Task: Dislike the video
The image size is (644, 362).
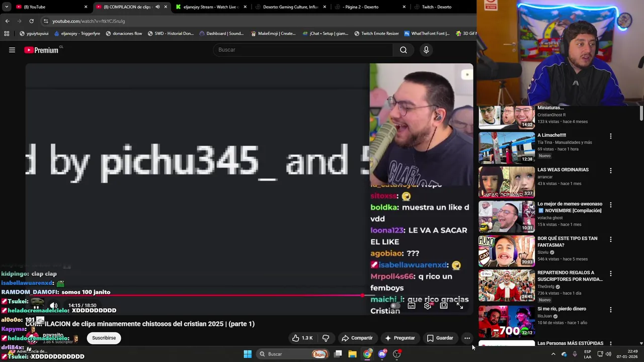Action: coord(326,338)
